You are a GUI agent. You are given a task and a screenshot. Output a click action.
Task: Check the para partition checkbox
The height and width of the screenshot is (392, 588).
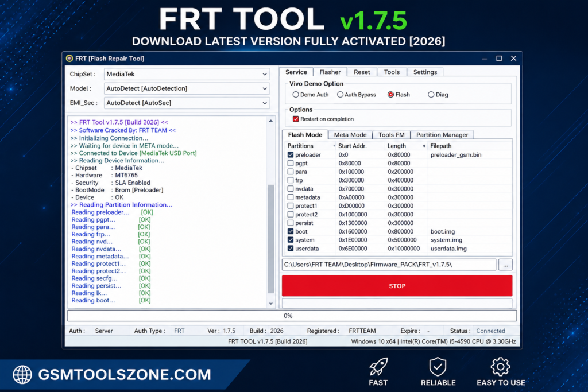click(x=291, y=172)
